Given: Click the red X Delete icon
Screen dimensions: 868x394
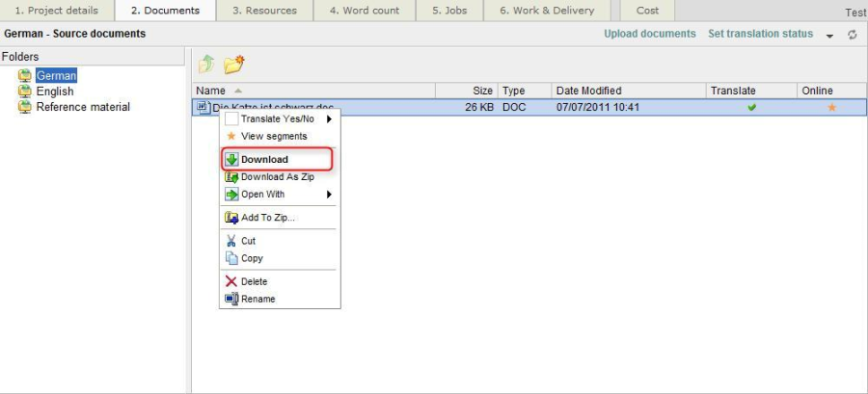Looking at the screenshot, I should pos(231,281).
